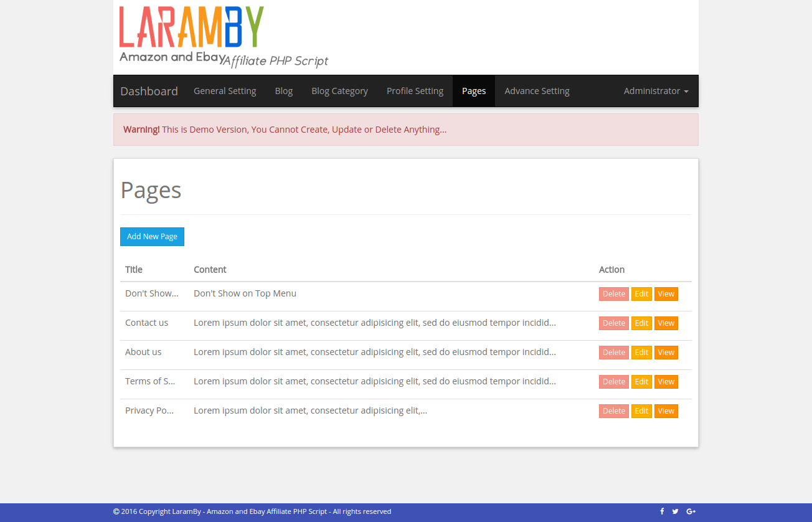
Task: Navigate to Blog Category
Action: click(339, 91)
